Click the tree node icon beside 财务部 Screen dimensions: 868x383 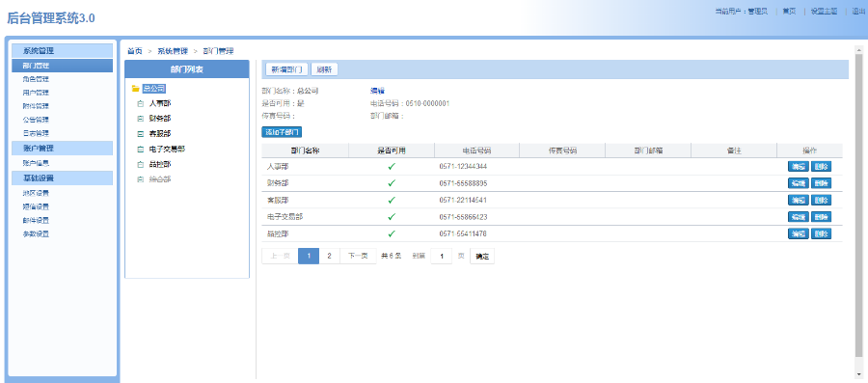click(140, 119)
